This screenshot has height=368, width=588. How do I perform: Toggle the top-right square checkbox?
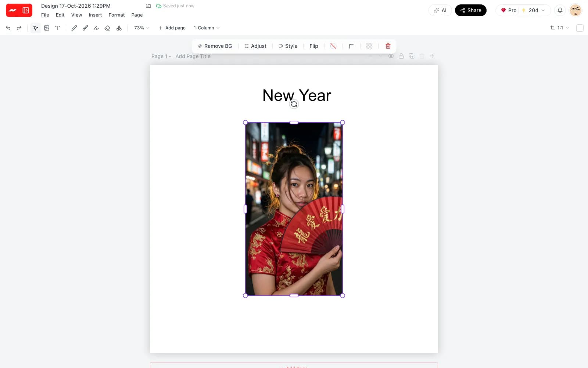point(580,28)
